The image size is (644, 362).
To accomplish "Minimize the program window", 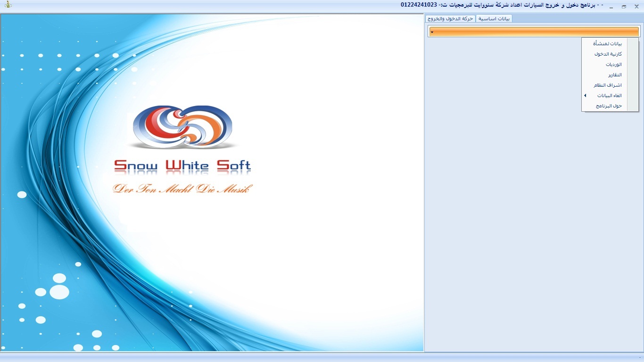I will click(x=611, y=7).
